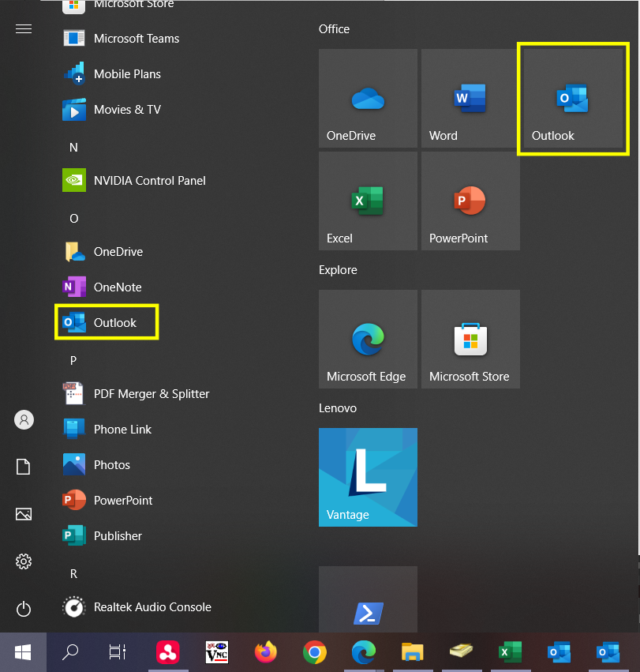Click the Windows Start button

pyautogui.click(x=23, y=652)
